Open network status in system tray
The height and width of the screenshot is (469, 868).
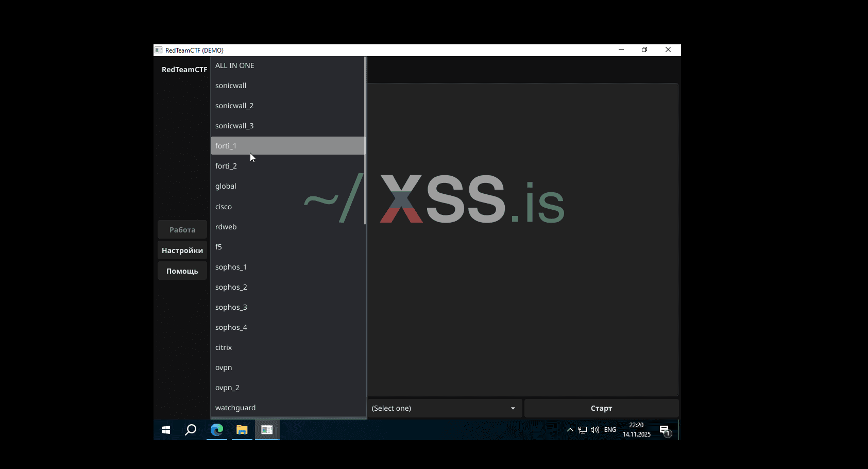tap(583, 430)
